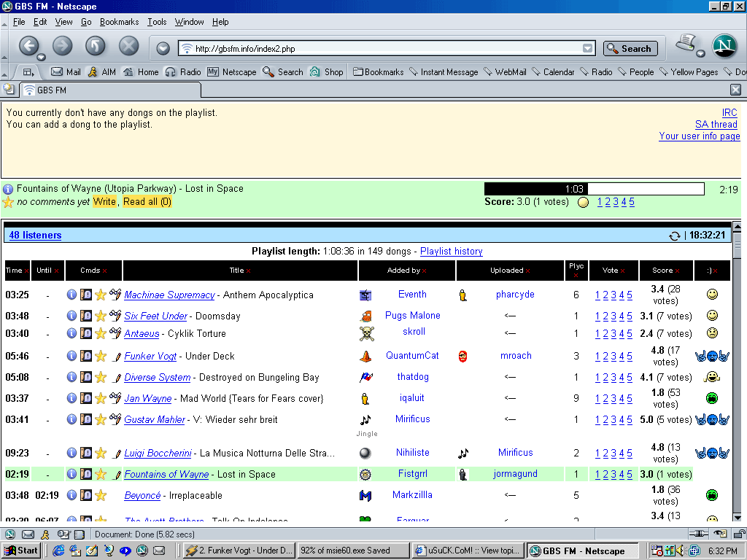Click the volume speaker icon in system tray
The image size is (747, 560).
click(681, 551)
